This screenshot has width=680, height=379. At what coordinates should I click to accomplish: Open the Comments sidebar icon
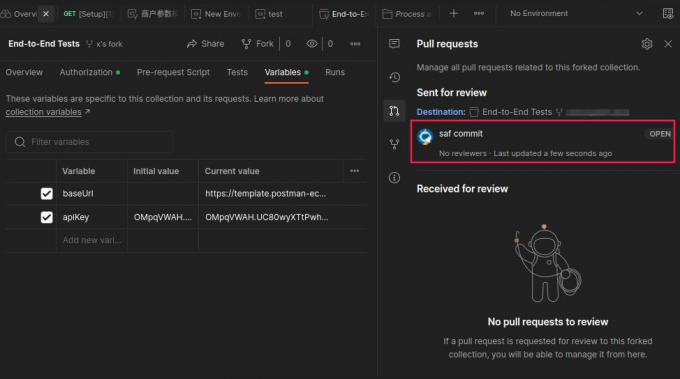pyautogui.click(x=394, y=43)
